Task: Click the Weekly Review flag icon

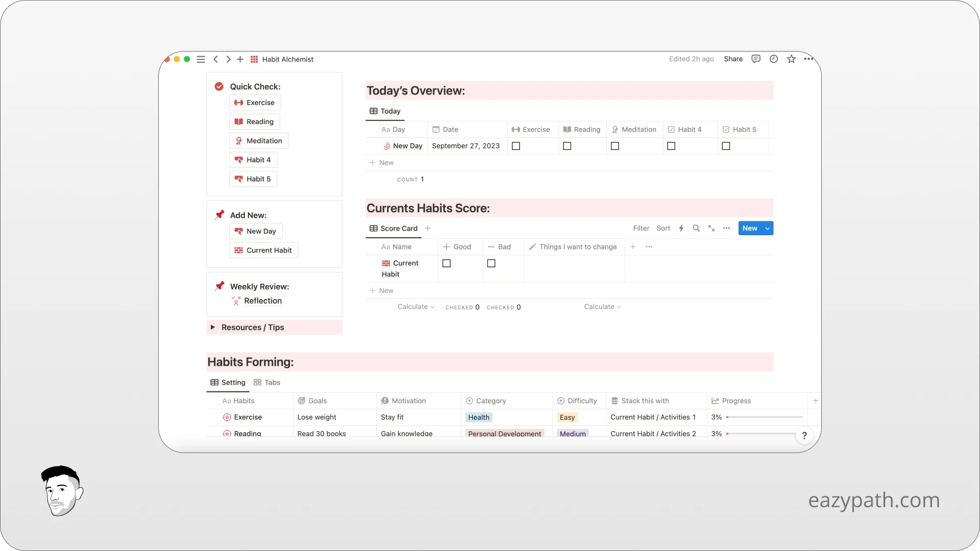Action: (x=220, y=285)
